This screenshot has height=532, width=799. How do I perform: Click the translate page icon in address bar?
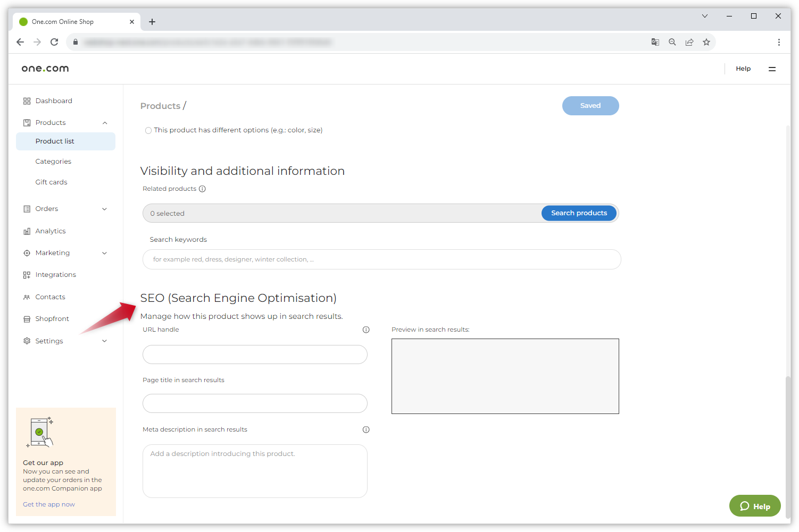655,42
